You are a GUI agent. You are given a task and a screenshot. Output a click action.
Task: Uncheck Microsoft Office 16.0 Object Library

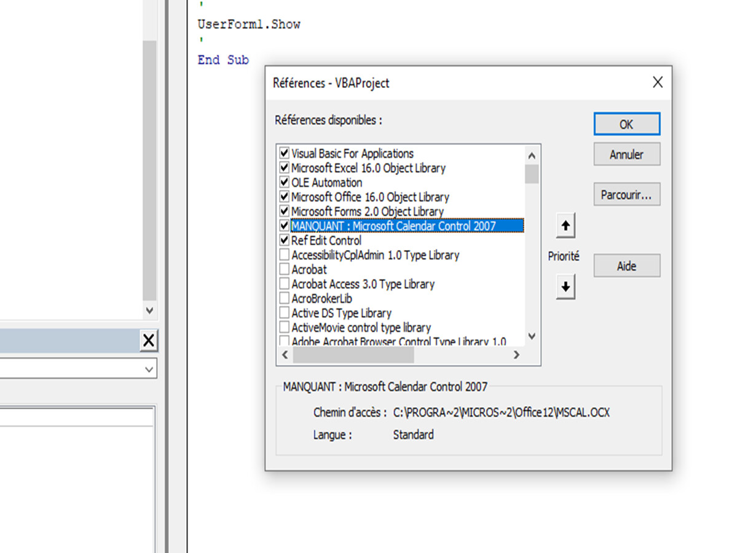[x=284, y=197]
